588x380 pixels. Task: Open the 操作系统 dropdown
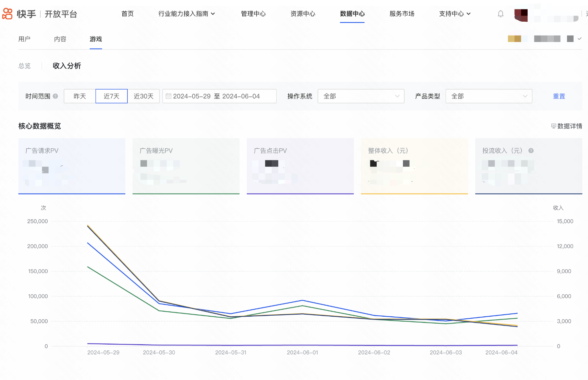click(x=361, y=96)
